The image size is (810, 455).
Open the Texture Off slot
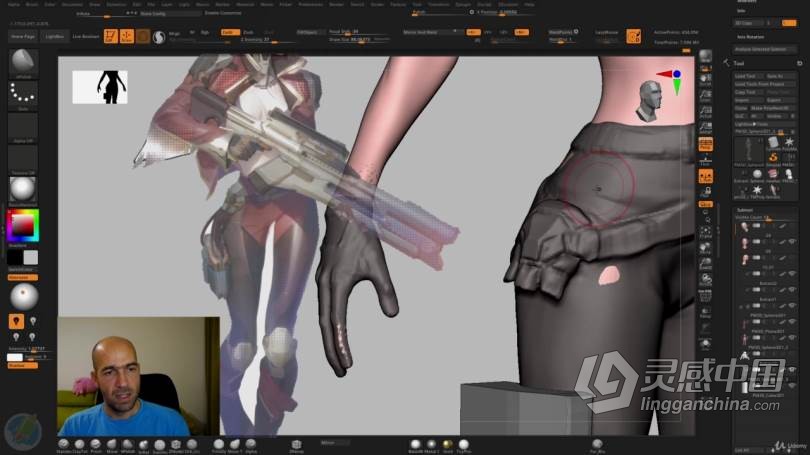tap(23, 159)
